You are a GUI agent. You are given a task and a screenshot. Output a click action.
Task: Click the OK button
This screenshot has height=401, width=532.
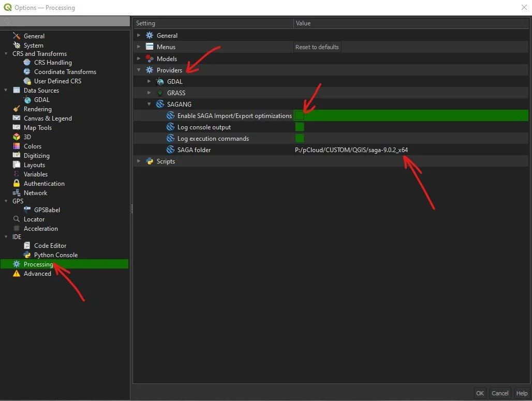point(480,393)
